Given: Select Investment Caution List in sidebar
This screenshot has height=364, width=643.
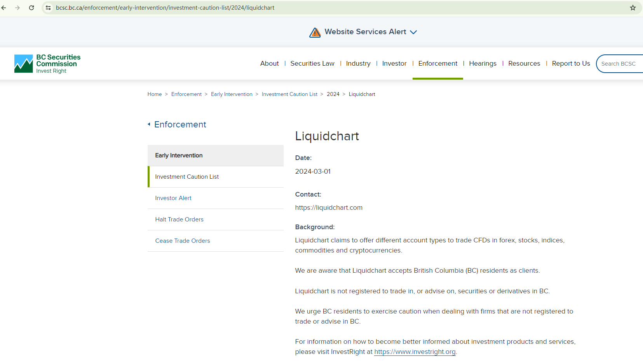Looking at the screenshot, I should pos(216,177).
